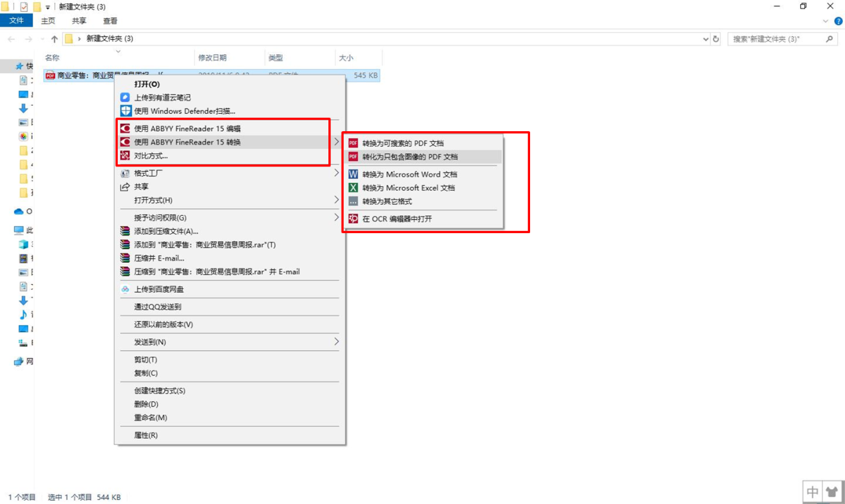
Task: Click the blue Help question mark icon
Action: click(x=838, y=21)
